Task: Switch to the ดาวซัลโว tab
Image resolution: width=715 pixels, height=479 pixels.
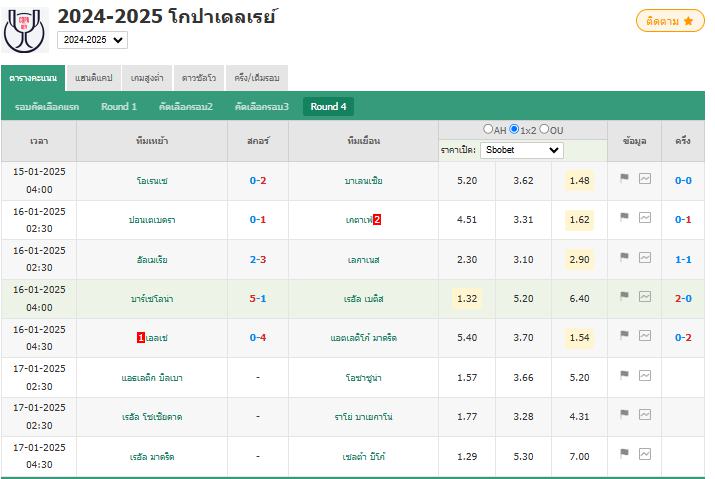Action: pyautogui.click(x=199, y=78)
